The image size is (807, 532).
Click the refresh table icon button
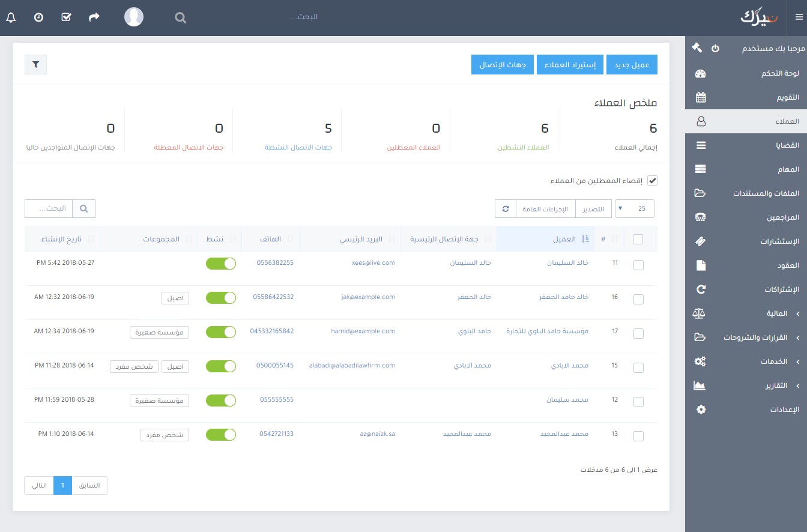click(x=506, y=209)
